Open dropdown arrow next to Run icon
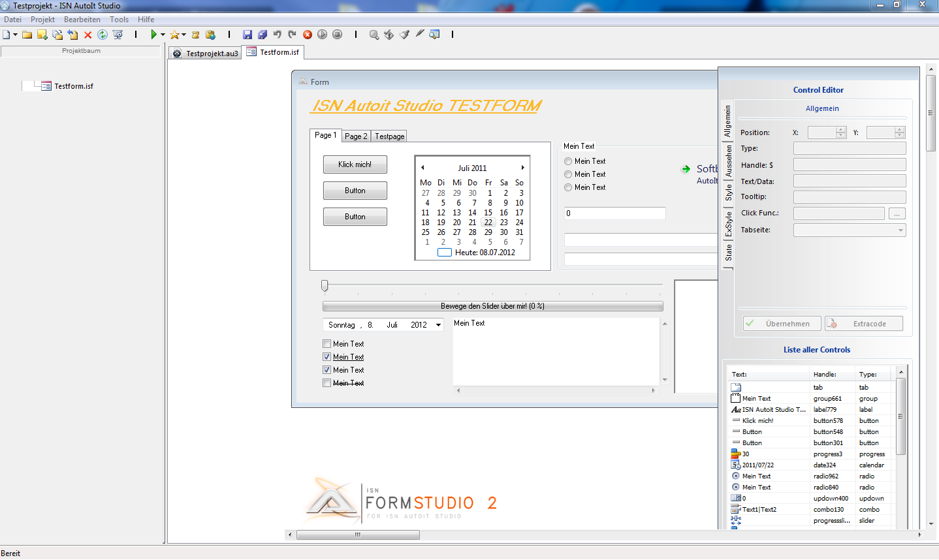The width and height of the screenshot is (939, 560). click(x=163, y=35)
